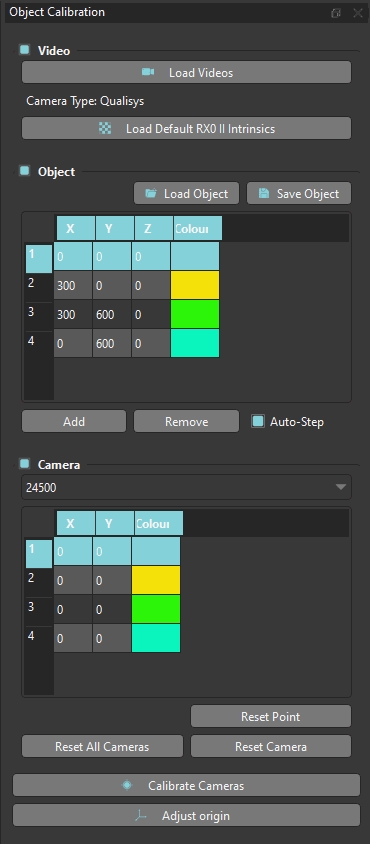Open the camera 24500 dropdown
The width and height of the screenshot is (370, 844).
pyautogui.click(x=186, y=487)
